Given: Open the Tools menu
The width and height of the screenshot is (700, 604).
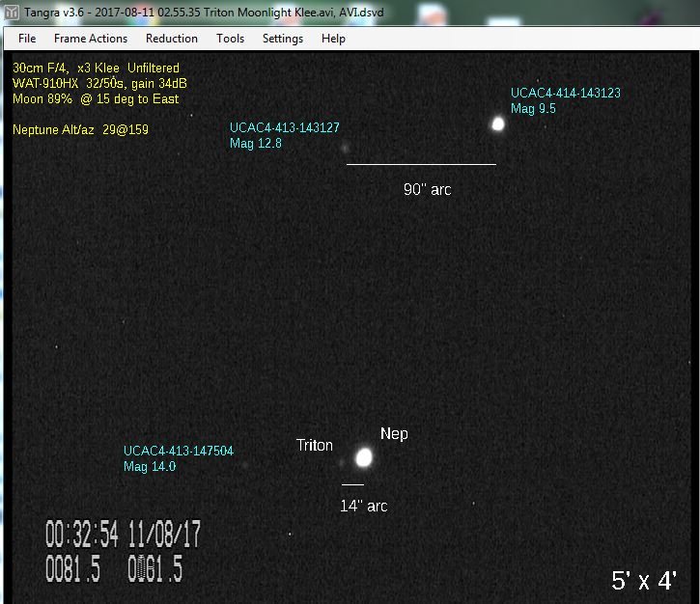Looking at the screenshot, I should pos(231,39).
